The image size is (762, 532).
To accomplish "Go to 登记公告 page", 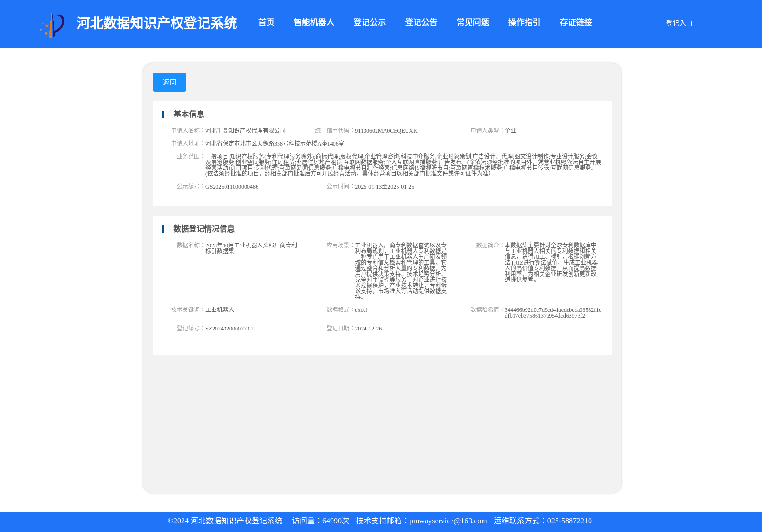I will click(x=421, y=22).
